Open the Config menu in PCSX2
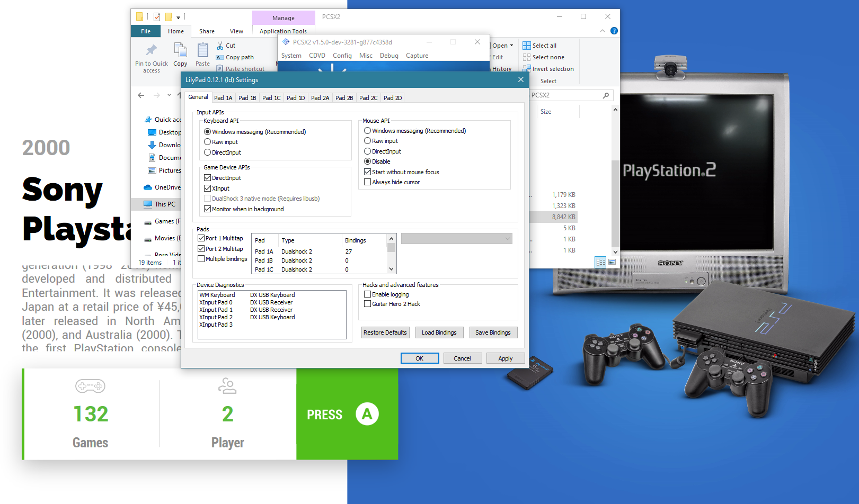 (342, 56)
